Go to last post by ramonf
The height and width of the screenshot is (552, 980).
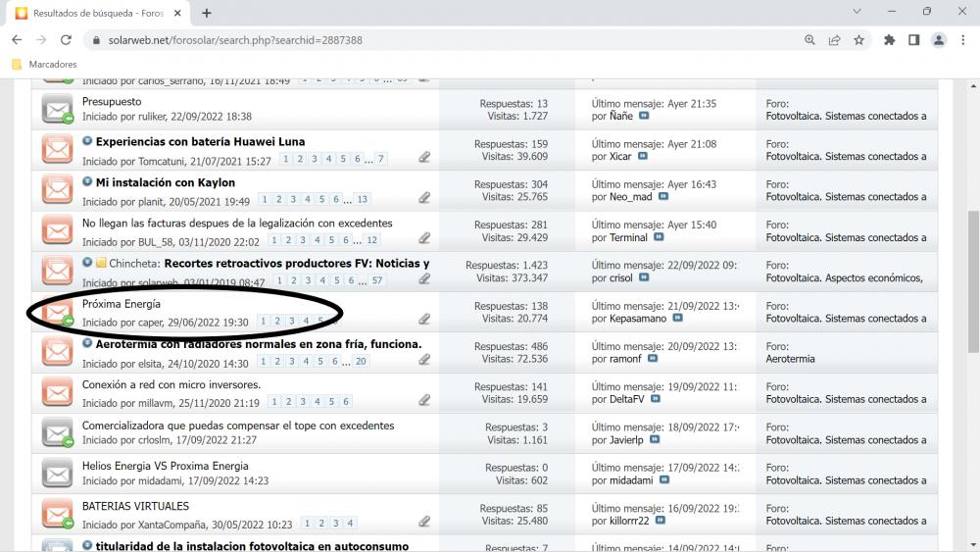(653, 358)
